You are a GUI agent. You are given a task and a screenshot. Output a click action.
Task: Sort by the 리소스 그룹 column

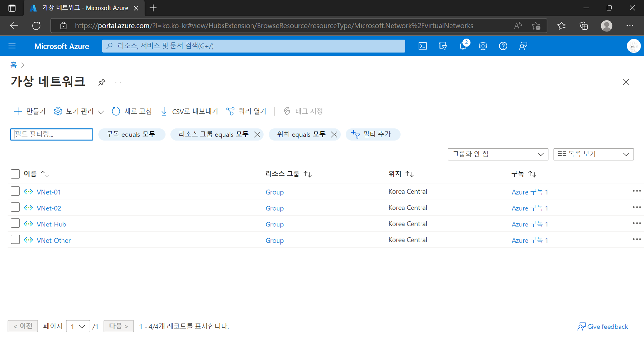tap(289, 174)
